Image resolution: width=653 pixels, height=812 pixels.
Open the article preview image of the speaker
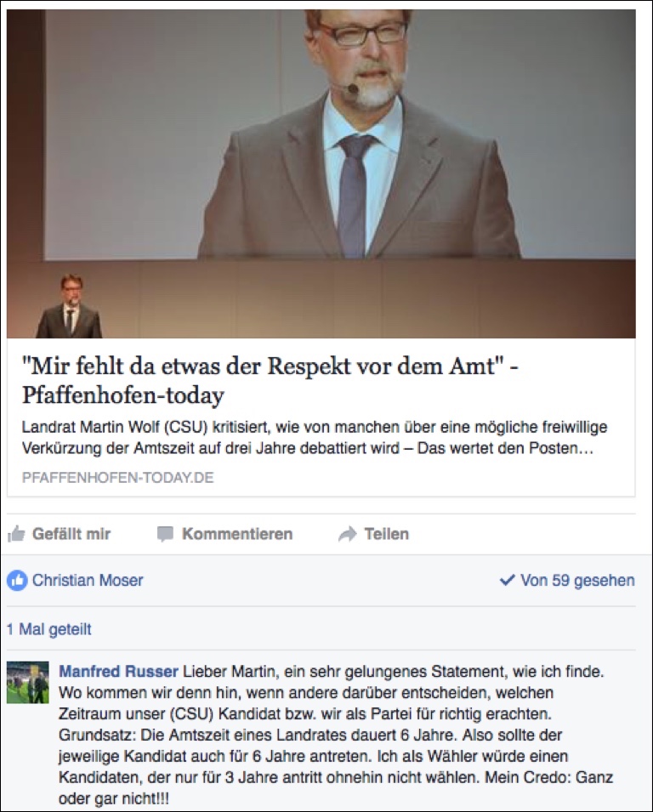point(321,173)
